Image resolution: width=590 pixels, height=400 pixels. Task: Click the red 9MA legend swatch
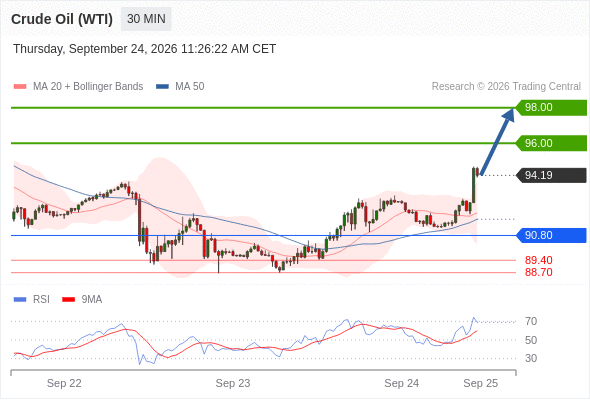[68, 300]
